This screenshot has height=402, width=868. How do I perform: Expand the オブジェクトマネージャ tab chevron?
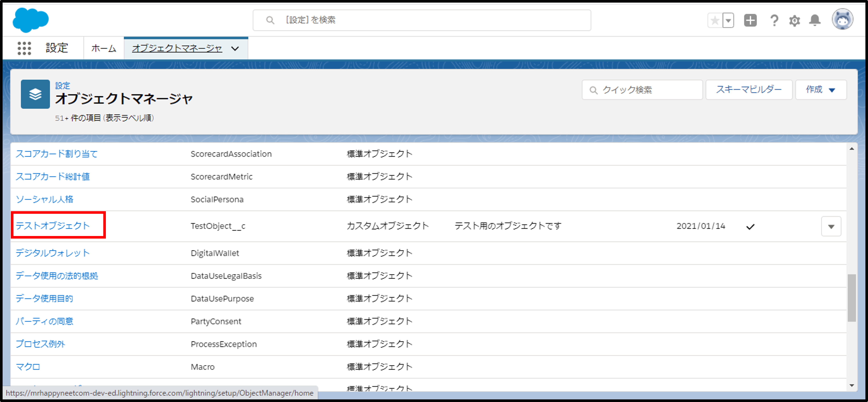[x=235, y=49]
